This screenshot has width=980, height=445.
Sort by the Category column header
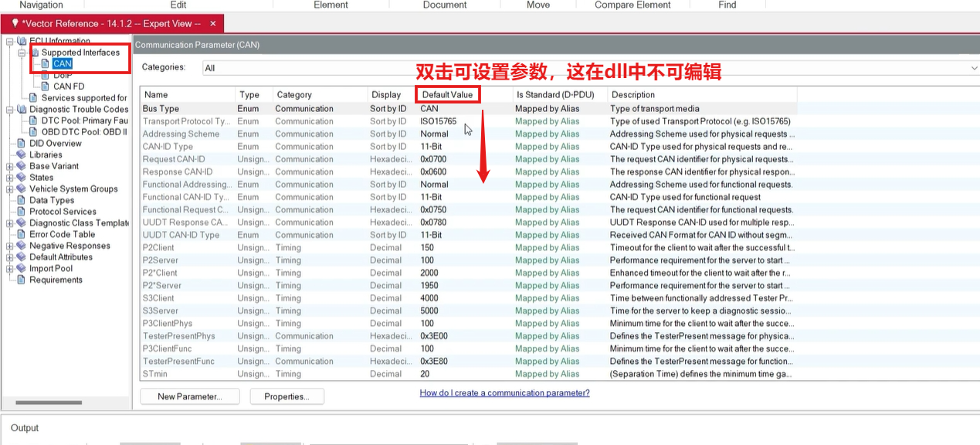[x=320, y=94]
